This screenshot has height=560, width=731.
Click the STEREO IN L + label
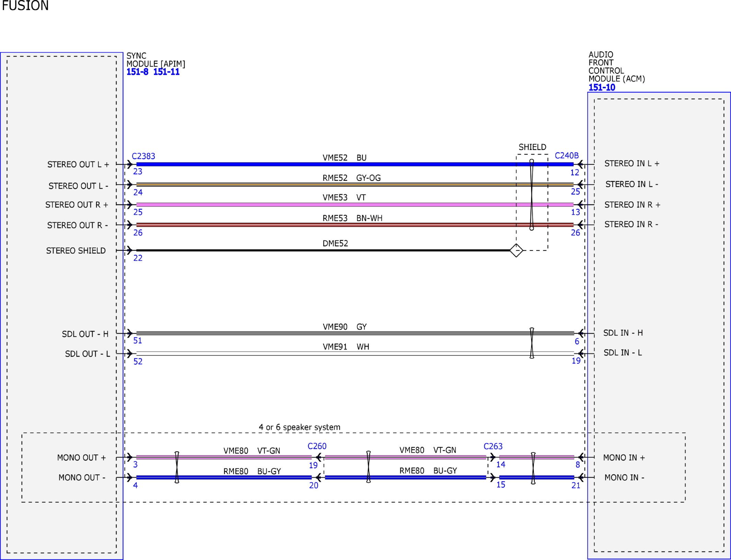(x=632, y=164)
